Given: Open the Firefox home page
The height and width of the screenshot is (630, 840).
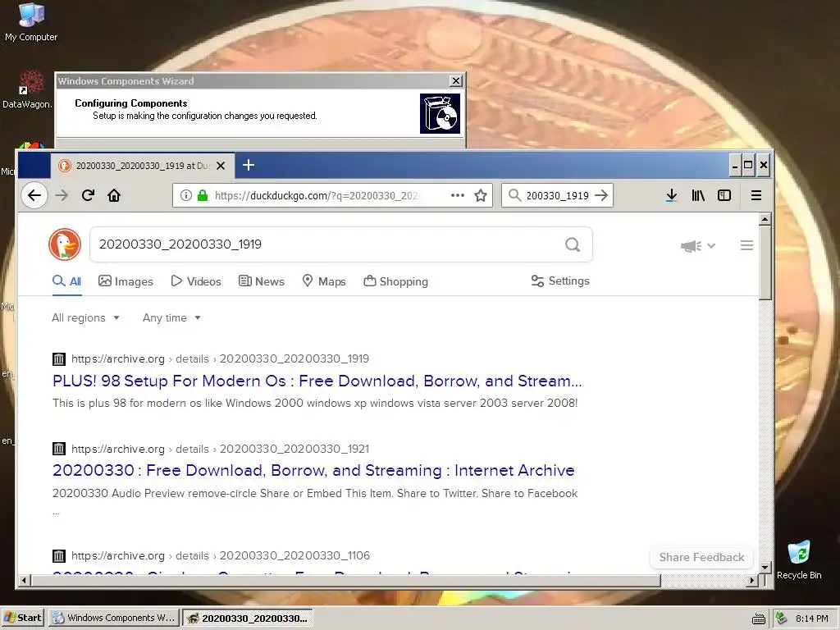Looking at the screenshot, I should pos(114,195).
